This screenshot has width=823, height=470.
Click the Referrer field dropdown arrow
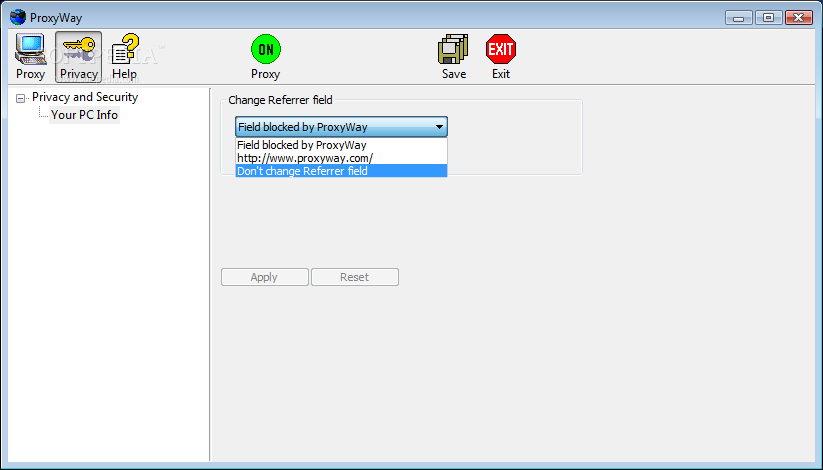click(439, 127)
